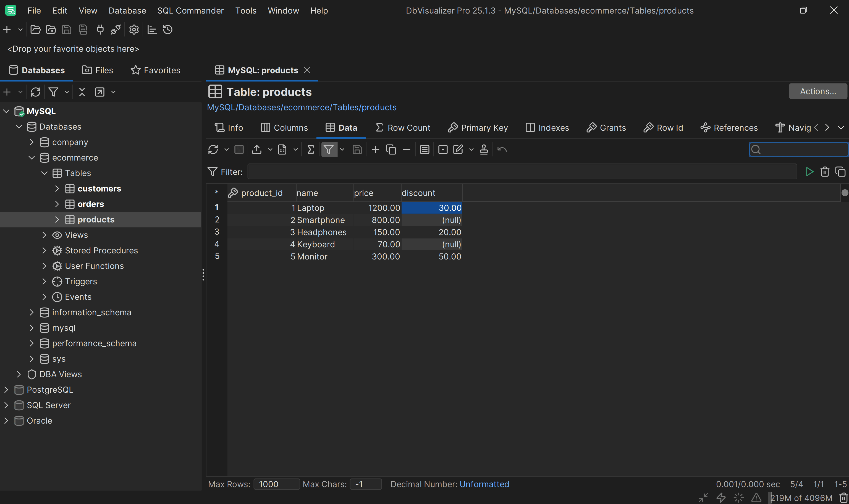Viewport: 849px width, 504px height.
Task: Click the Actions button
Action: 818,91
